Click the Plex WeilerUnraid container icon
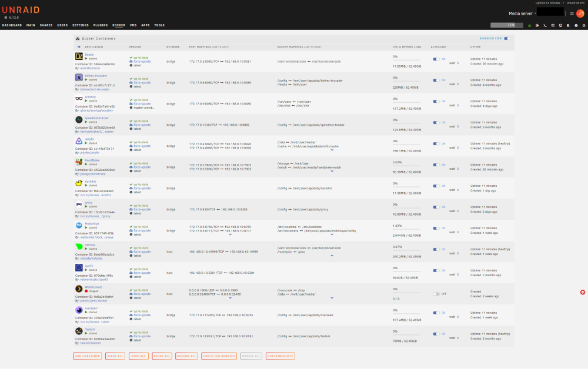 (x=79, y=289)
